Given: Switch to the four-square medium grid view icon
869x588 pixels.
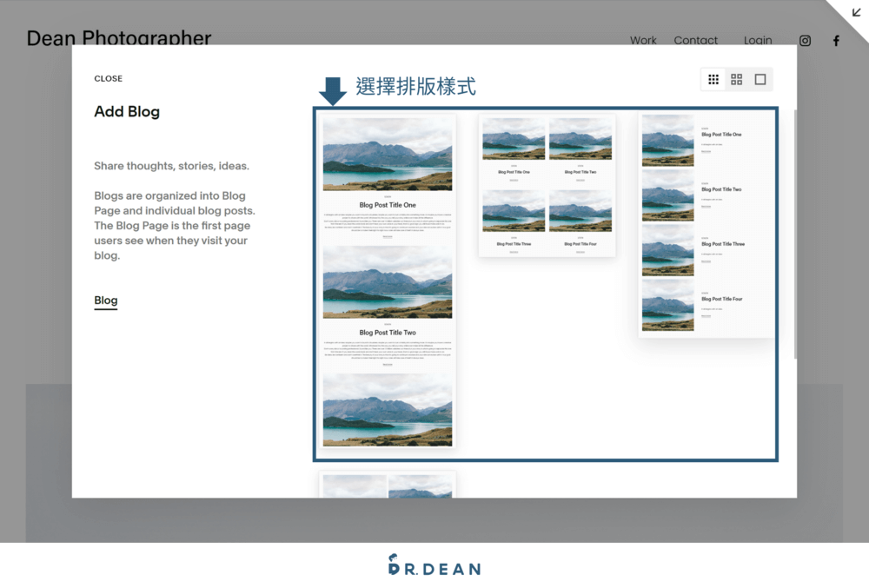Looking at the screenshot, I should click(736, 79).
